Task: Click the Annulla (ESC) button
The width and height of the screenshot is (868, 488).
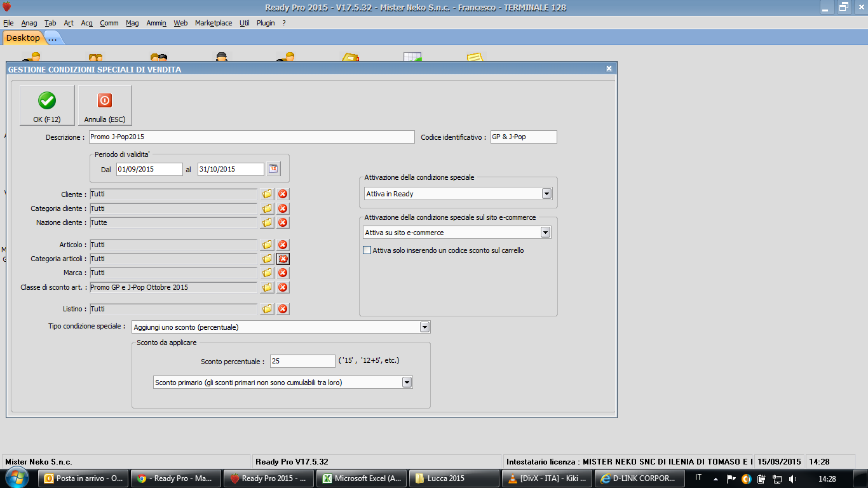Action: [x=105, y=105]
